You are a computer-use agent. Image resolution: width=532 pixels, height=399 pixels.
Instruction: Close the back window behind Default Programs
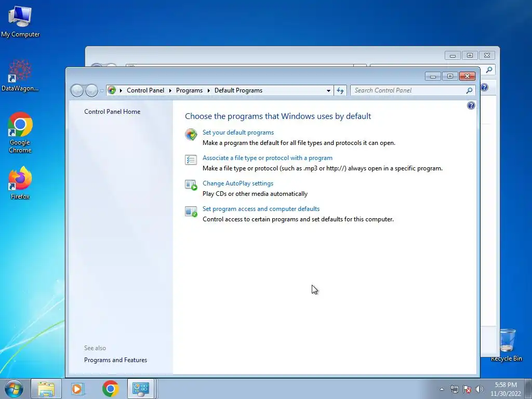click(487, 55)
